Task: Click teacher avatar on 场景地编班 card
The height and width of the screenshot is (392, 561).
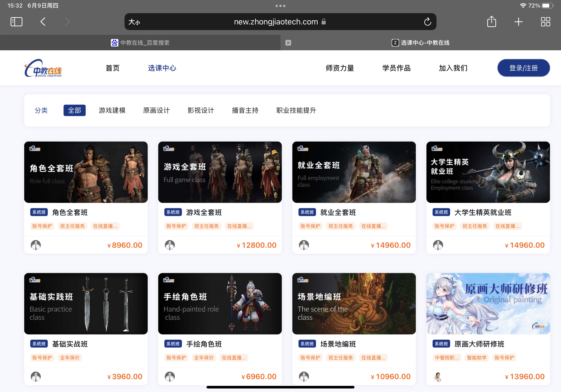Action: click(x=304, y=376)
